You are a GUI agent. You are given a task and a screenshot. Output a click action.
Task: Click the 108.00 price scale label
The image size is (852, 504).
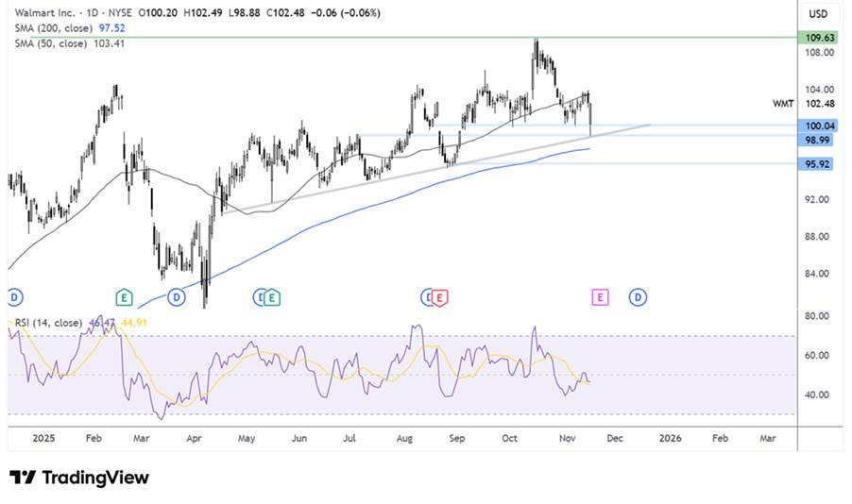click(820, 53)
